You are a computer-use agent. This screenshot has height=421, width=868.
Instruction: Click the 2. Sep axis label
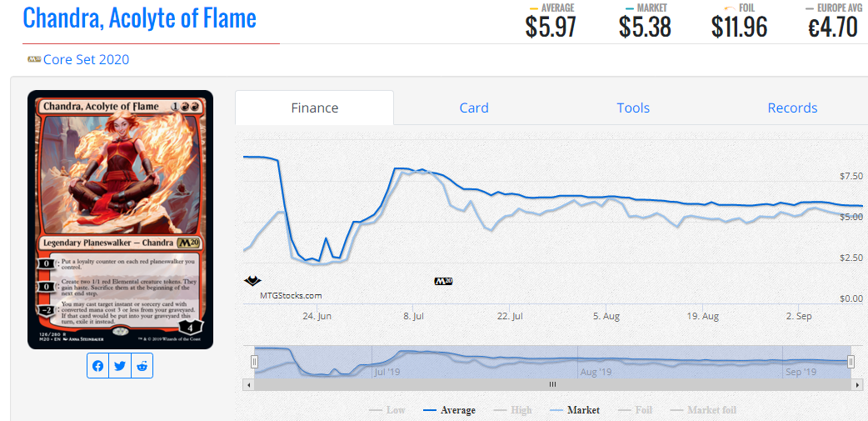pyautogui.click(x=799, y=317)
